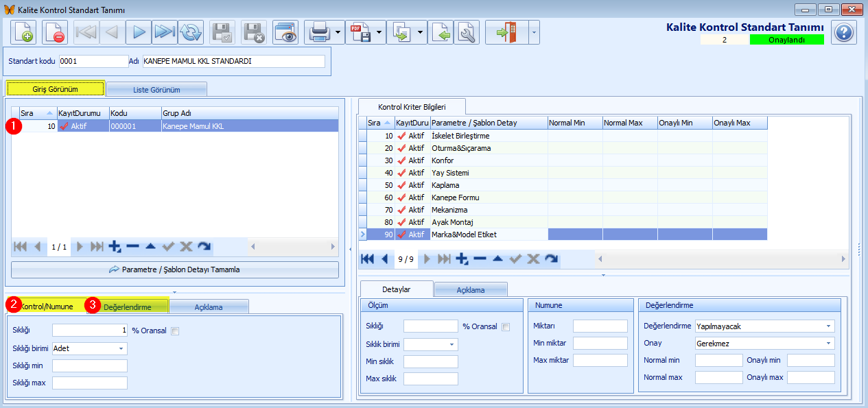Go to next record in main toolbar
Viewport: 868px width, 408px height.
(139, 32)
